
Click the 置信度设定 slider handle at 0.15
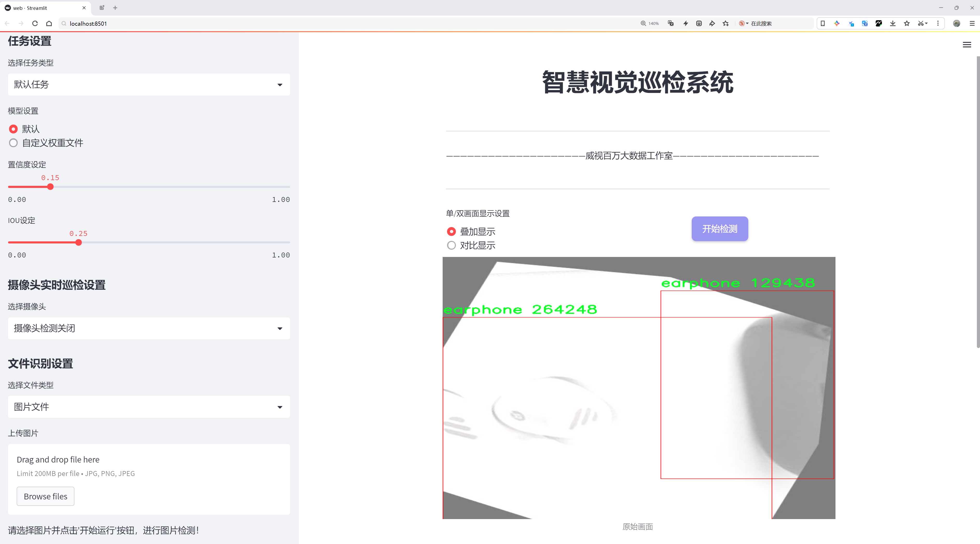click(50, 187)
